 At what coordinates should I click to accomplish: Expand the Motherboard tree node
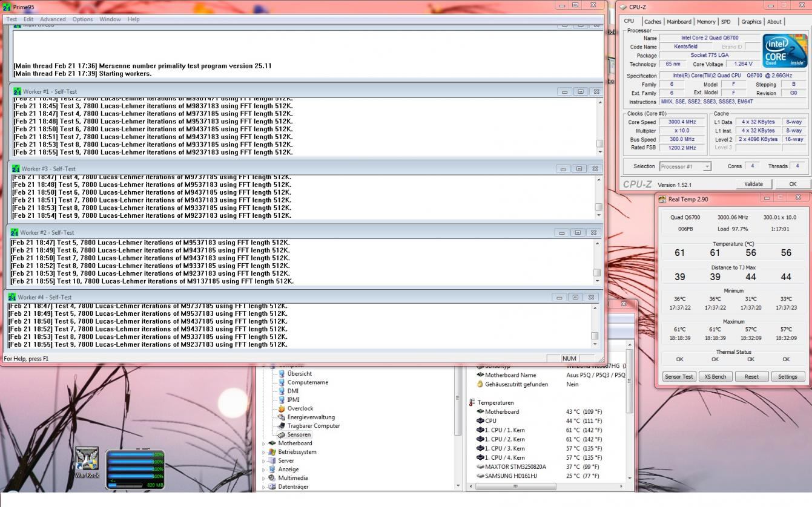pos(263,443)
